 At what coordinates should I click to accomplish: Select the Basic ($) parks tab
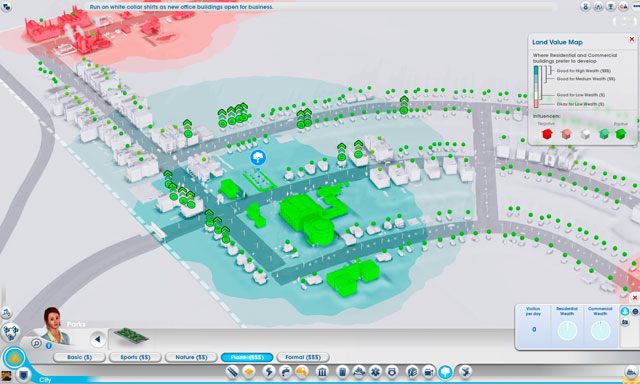(80, 357)
